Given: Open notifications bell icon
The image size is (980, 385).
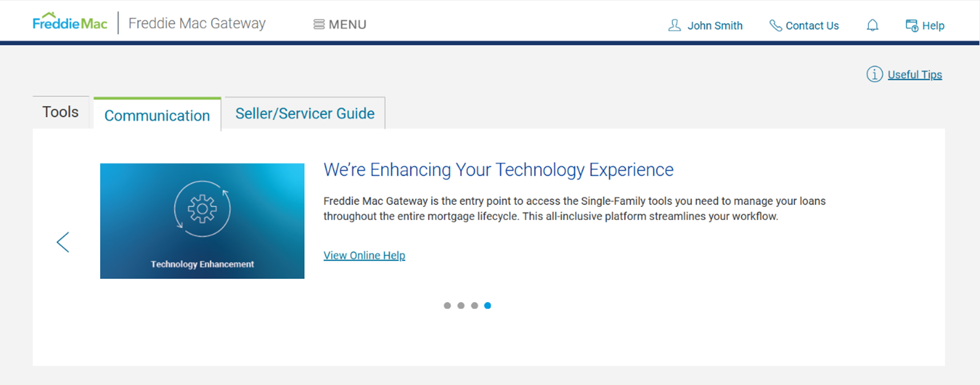Looking at the screenshot, I should [872, 25].
